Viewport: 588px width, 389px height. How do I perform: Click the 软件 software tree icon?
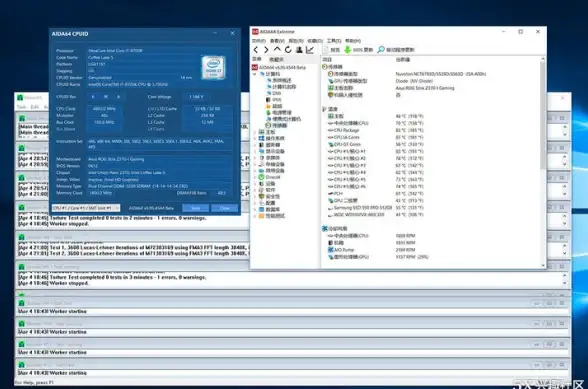tap(261, 190)
